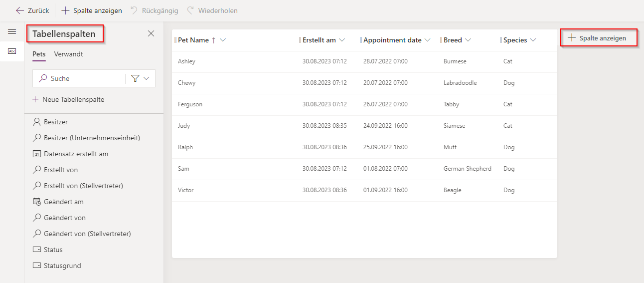Click the German Shepherd breed cell
Image resolution: width=644 pixels, height=283 pixels.
tap(468, 169)
